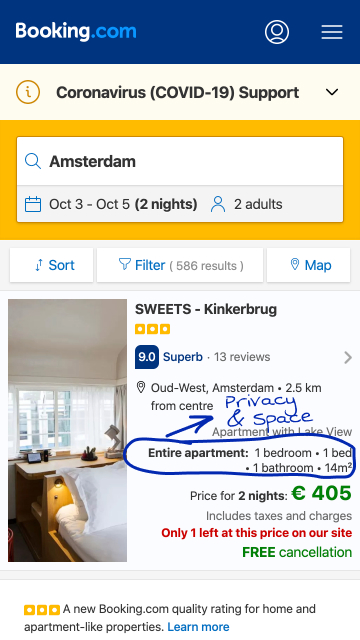Click the COVID-19 info icon
The height and width of the screenshot is (640, 360).
pos(28,92)
